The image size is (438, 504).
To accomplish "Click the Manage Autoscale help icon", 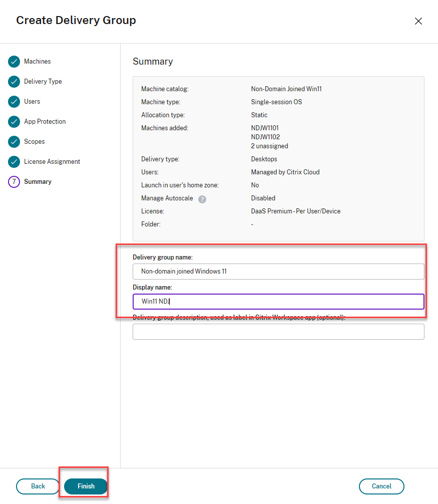I will click(202, 199).
